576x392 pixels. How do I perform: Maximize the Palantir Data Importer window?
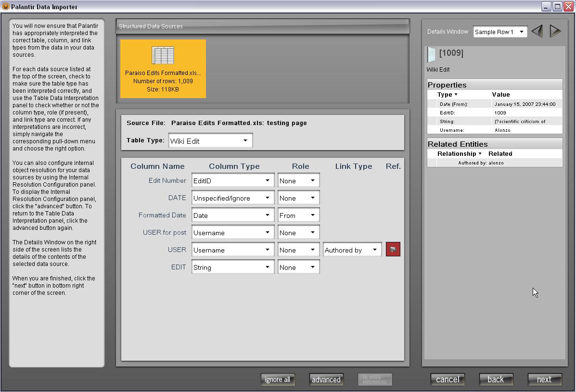click(x=557, y=7)
